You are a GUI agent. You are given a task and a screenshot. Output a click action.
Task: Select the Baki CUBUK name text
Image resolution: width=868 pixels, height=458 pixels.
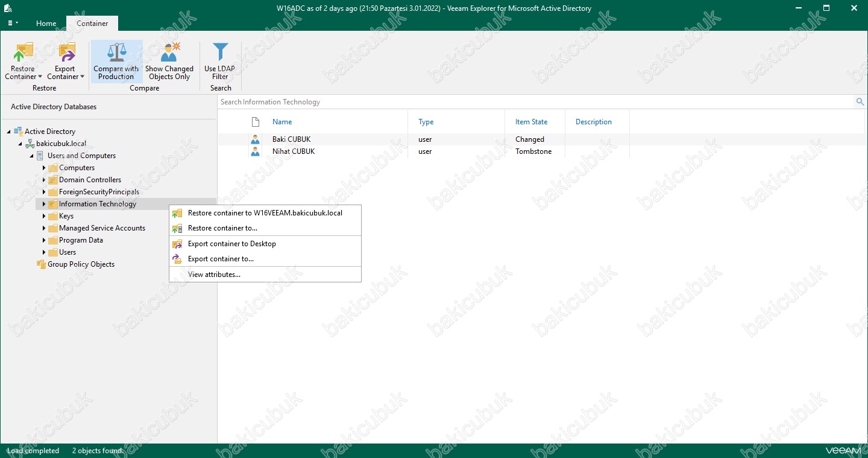[x=291, y=139]
